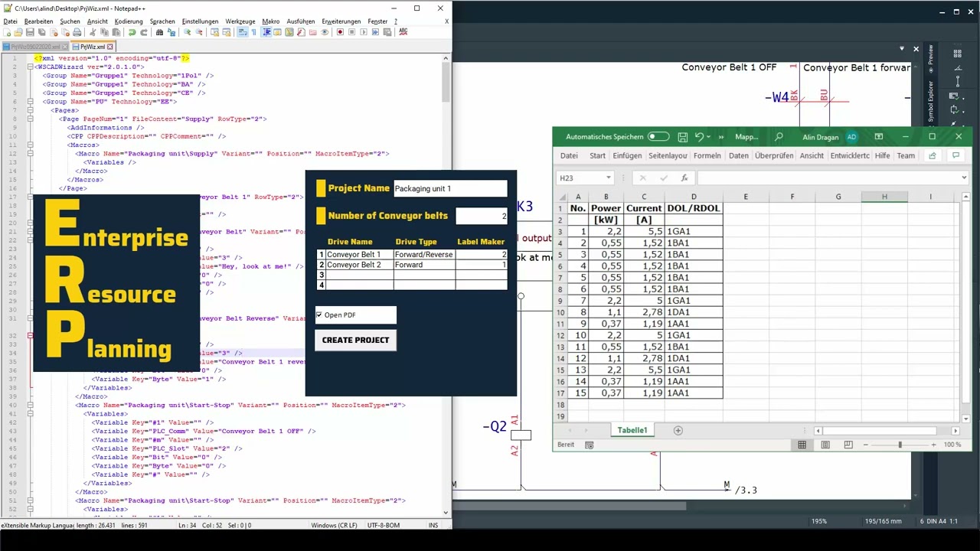
Task: Toggle word wrap icon in Notepad++ toolbar
Action: click(x=242, y=32)
